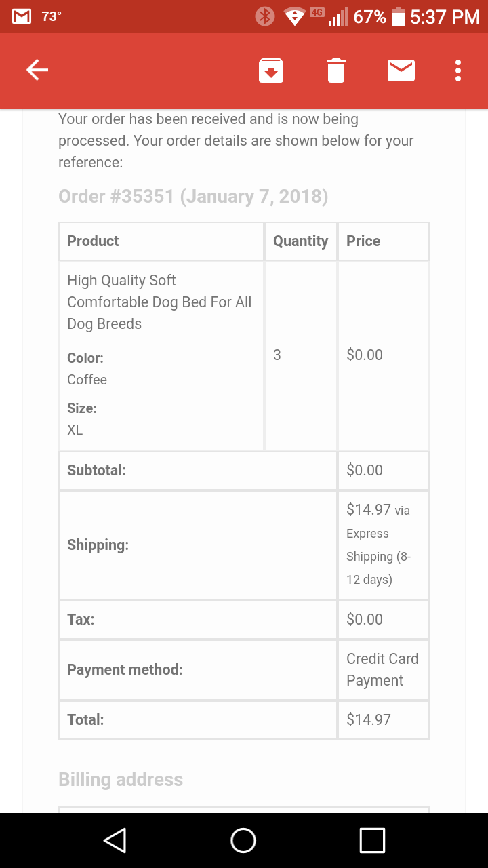The image size is (488, 868).
Task: Open the three-dot overflow menu
Action: point(458,71)
